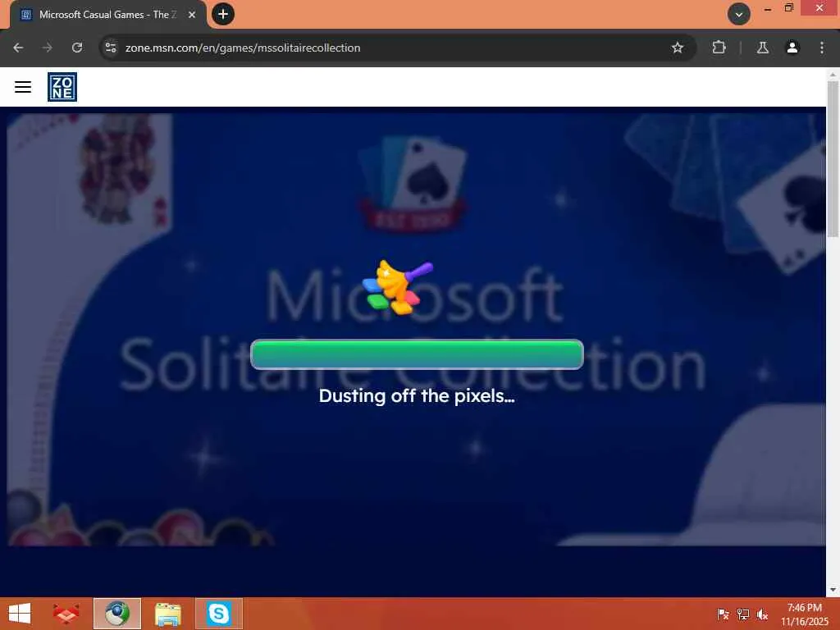
Task: Open the browser Extensions puzzle icon
Action: [x=719, y=48]
